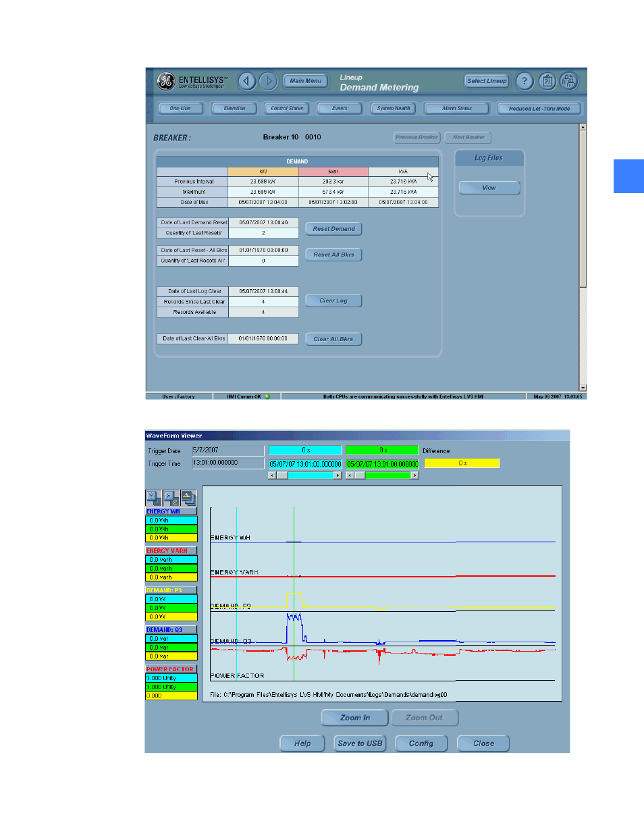Viewport: 644px width, 834px height.
Task: Open the Config dialog
Action: coord(421,744)
